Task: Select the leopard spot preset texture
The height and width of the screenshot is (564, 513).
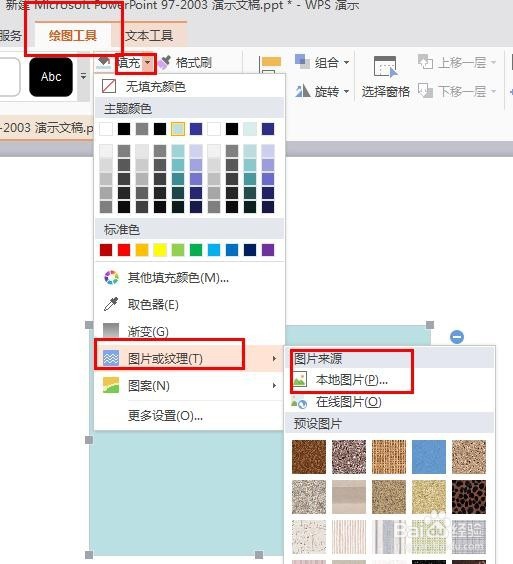Action: pyautogui.click(x=469, y=496)
